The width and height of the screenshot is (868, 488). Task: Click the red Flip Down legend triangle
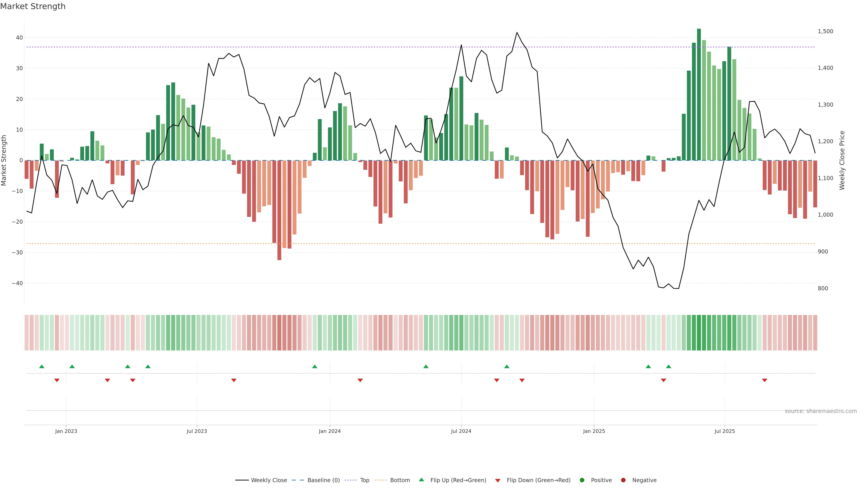[x=498, y=481]
